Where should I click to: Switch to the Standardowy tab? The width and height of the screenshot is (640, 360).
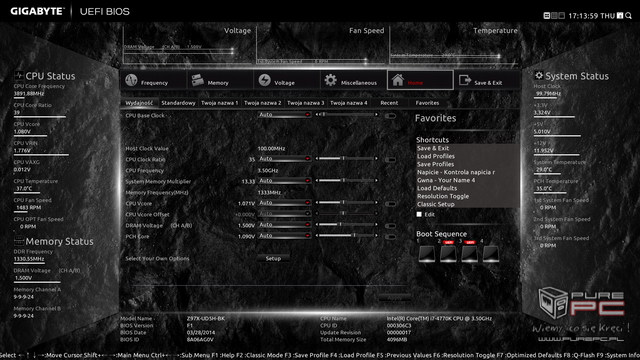point(178,103)
